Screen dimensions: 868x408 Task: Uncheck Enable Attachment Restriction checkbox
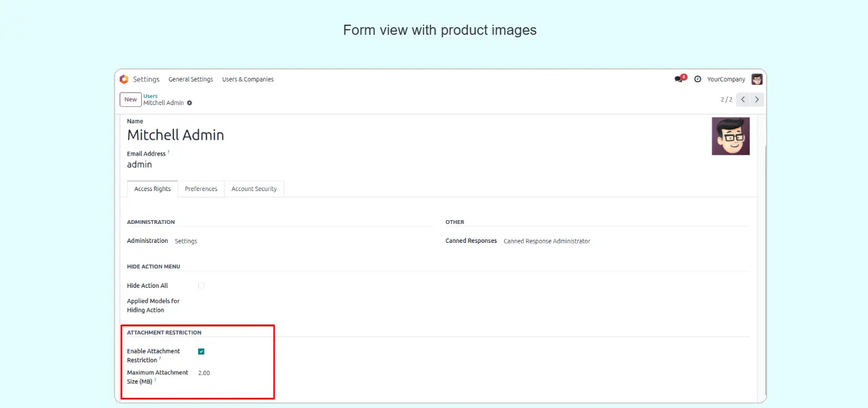click(201, 352)
